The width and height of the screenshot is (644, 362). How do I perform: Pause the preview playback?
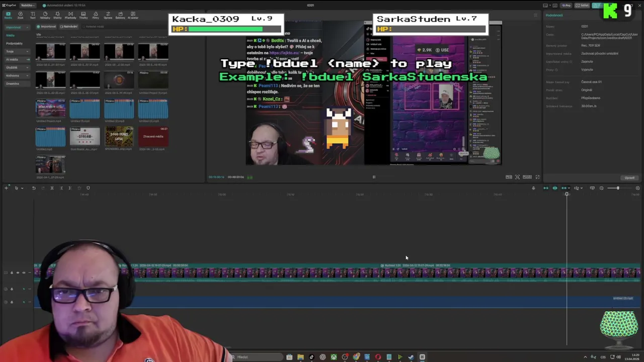[374, 177]
